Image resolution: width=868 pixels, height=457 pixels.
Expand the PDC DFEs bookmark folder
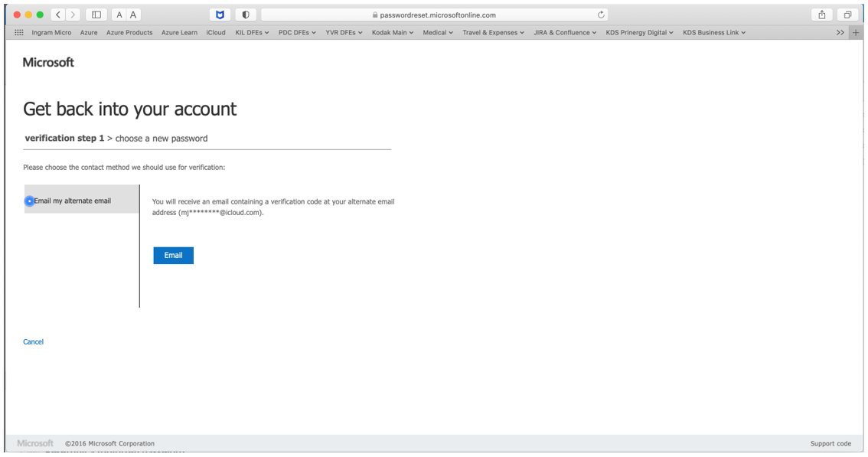point(297,33)
